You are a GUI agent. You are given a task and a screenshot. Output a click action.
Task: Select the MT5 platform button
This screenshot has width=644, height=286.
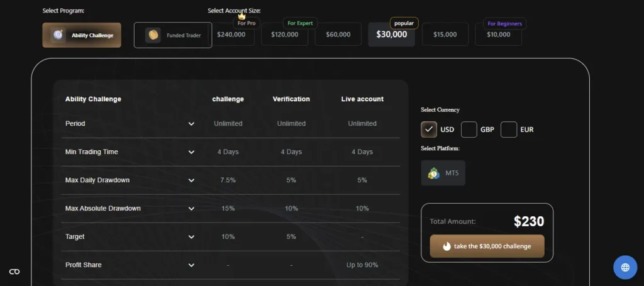point(443,173)
